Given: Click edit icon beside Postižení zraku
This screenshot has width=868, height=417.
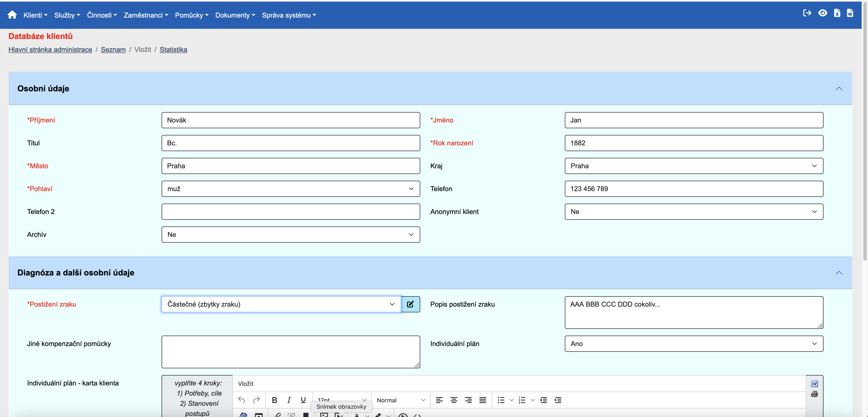Looking at the screenshot, I should point(410,304).
